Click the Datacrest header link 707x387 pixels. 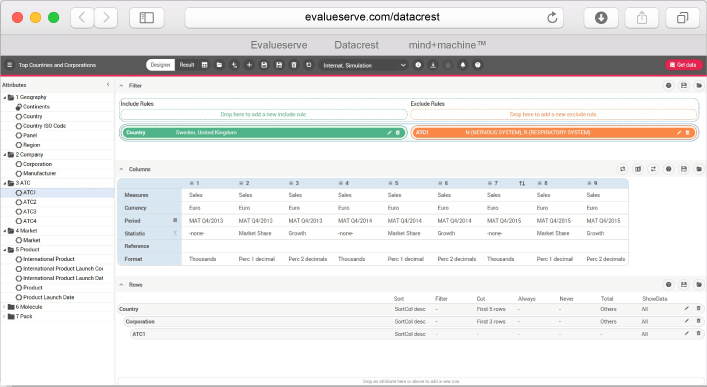(356, 45)
